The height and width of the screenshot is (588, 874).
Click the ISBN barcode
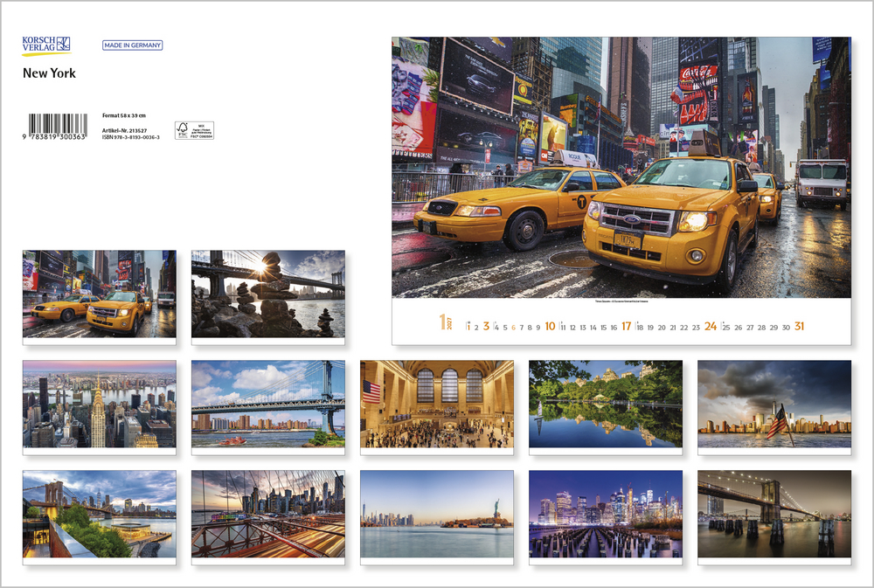tap(57, 125)
